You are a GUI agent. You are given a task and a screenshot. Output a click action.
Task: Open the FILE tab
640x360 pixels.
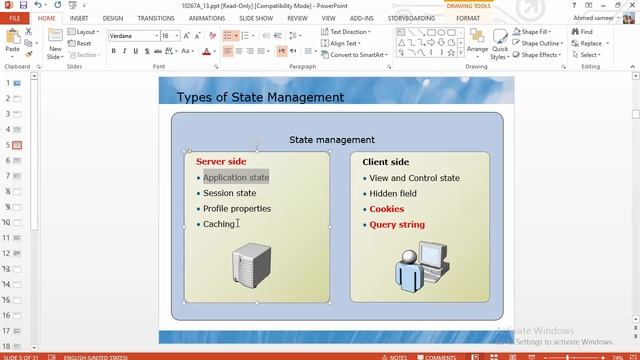[14, 18]
